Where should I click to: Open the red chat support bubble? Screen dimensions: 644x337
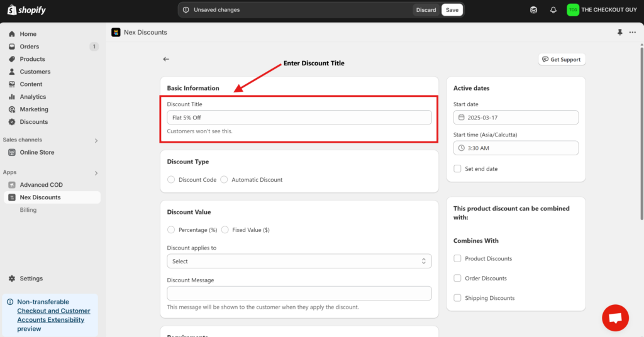pos(615,318)
